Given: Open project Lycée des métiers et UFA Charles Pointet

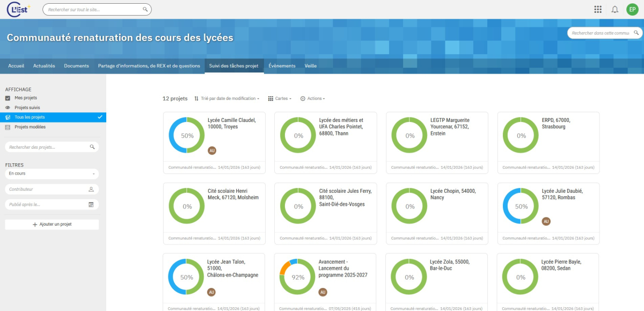Looking at the screenshot, I should click(341, 127).
